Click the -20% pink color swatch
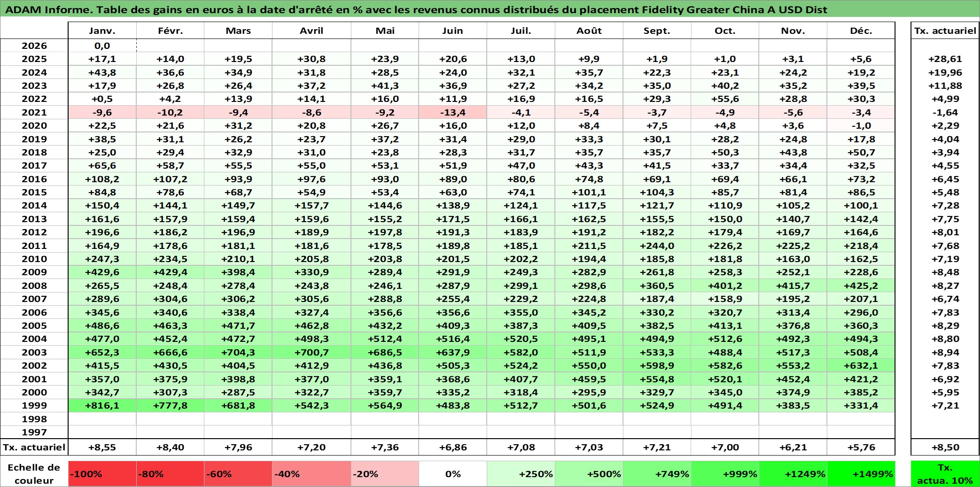Viewport: 980px width, 487px height. 385,474
